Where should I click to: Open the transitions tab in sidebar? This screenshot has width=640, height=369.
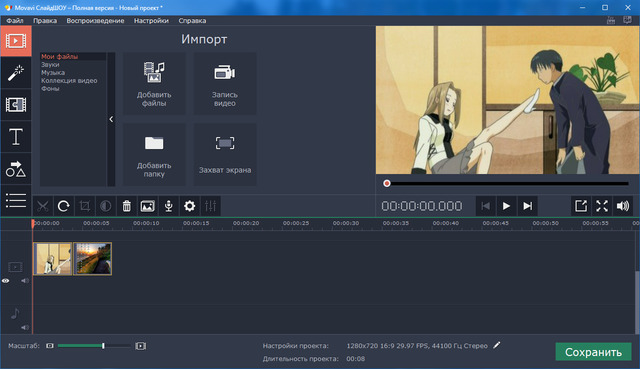point(16,105)
